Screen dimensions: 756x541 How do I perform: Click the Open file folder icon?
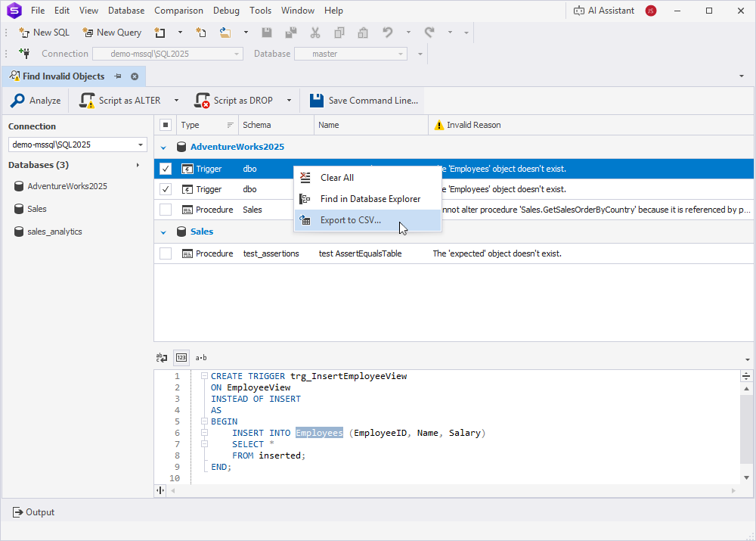[x=225, y=33]
